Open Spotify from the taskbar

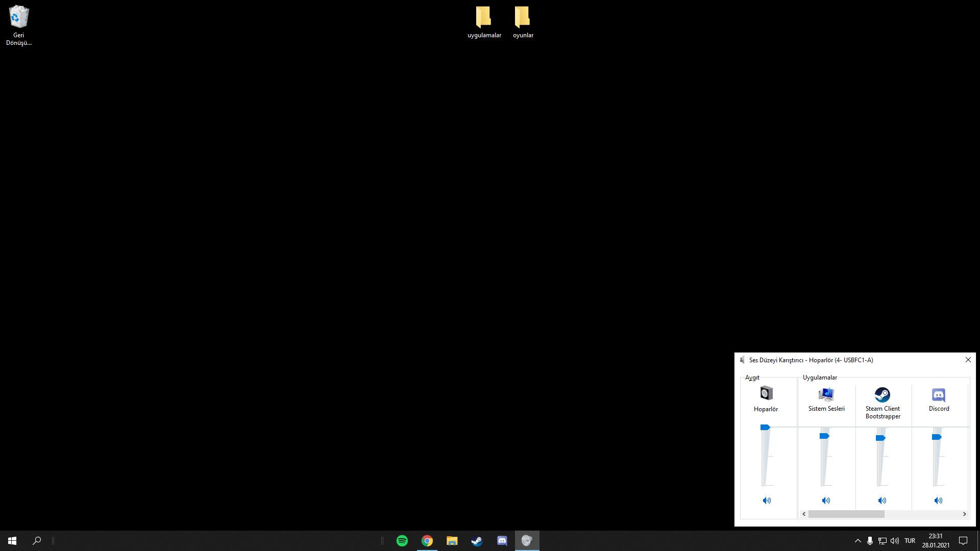402,540
